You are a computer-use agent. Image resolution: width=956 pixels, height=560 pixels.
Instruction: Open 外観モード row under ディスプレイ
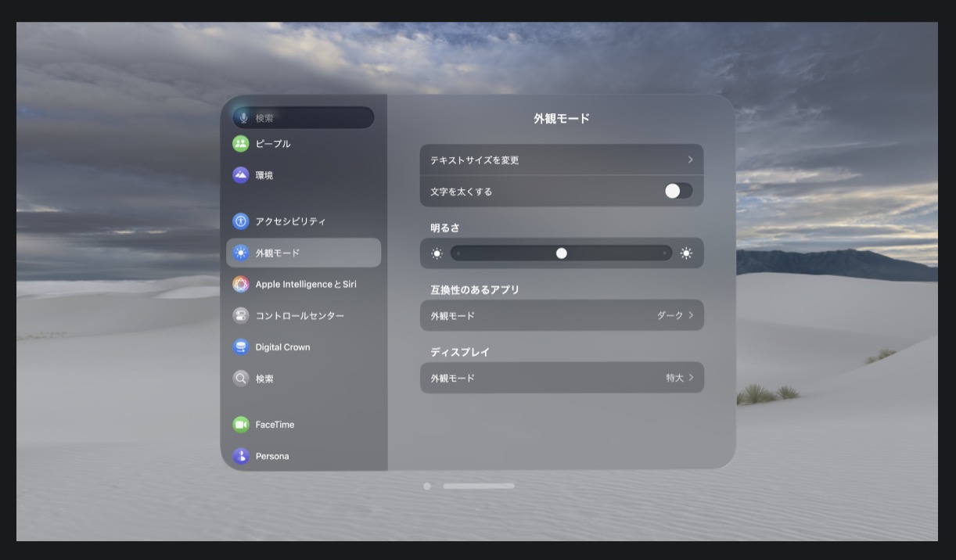pos(562,378)
